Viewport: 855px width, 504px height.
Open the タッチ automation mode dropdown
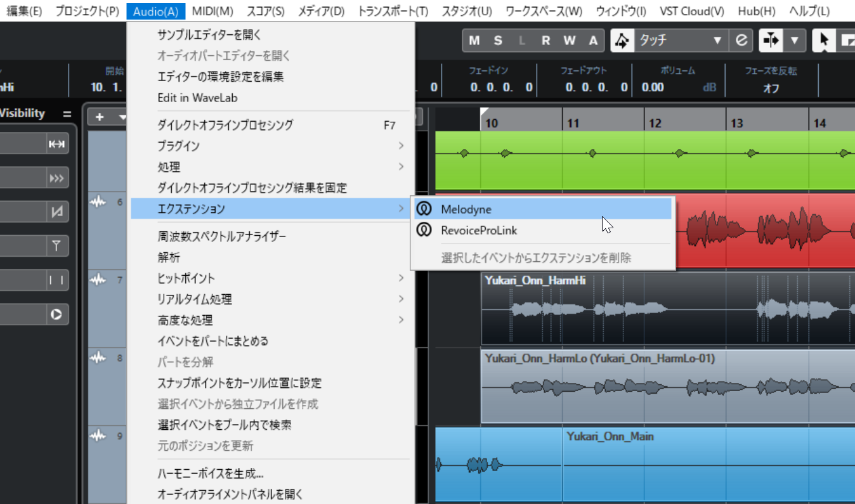pos(681,41)
